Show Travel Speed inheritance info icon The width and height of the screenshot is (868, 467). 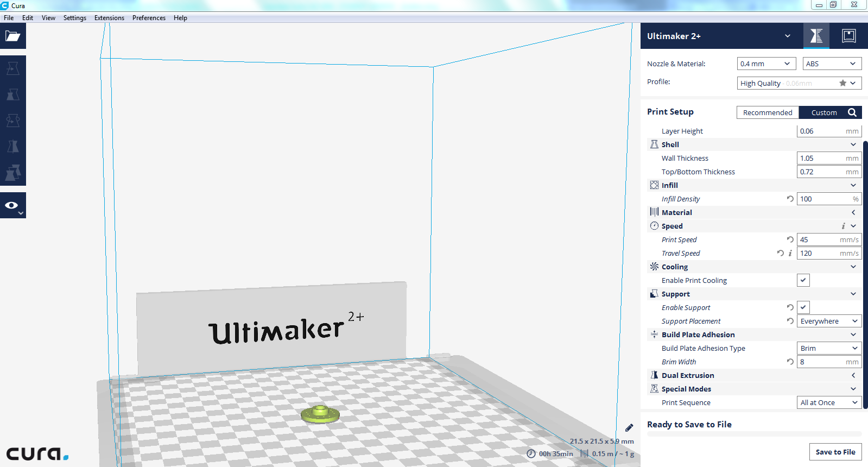(x=790, y=253)
